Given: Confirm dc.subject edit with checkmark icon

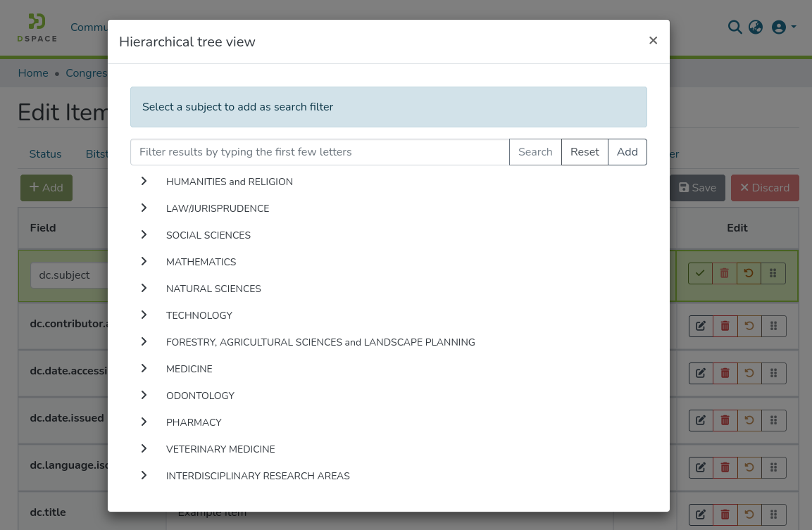Looking at the screenshot, I should point(700,274).
